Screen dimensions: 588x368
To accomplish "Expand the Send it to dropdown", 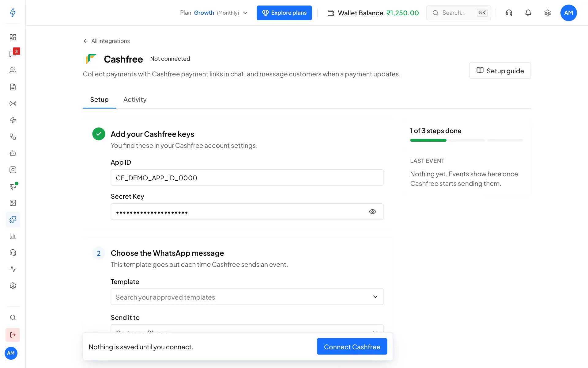I will (247, 329).
